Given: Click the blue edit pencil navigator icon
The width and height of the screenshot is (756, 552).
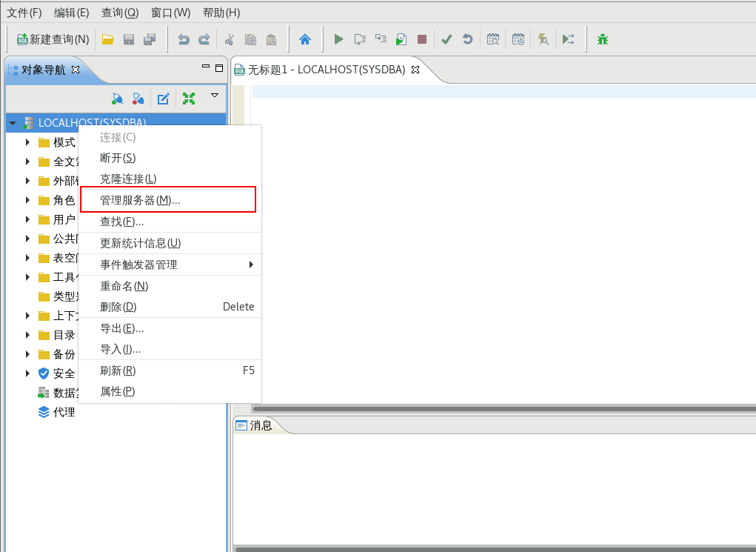Looking at the screenshot, I should pos(164,99).
